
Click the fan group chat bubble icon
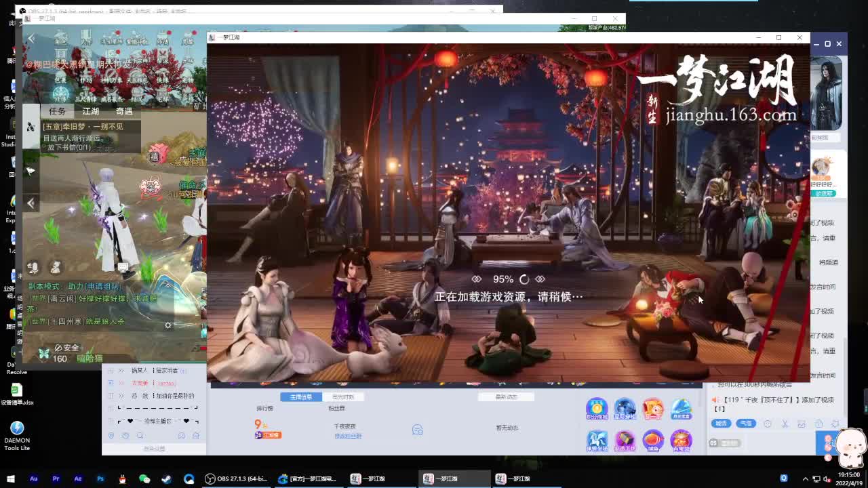(417, 430)
